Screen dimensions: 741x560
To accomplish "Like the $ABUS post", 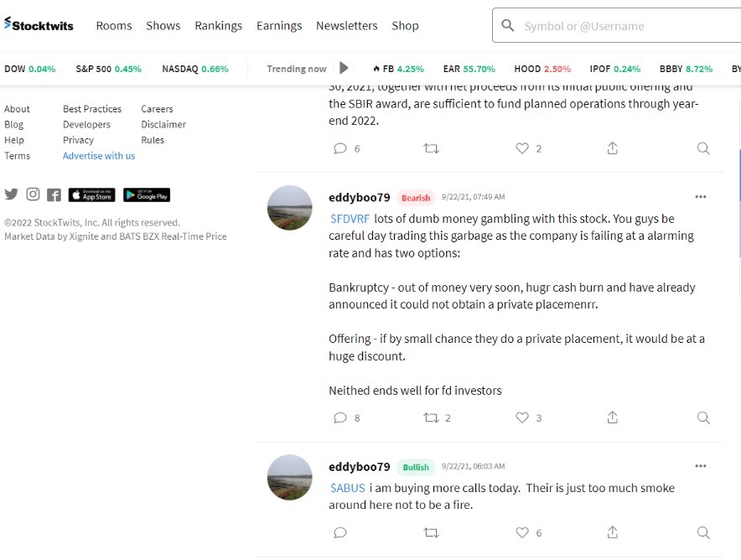I will 522,532.
